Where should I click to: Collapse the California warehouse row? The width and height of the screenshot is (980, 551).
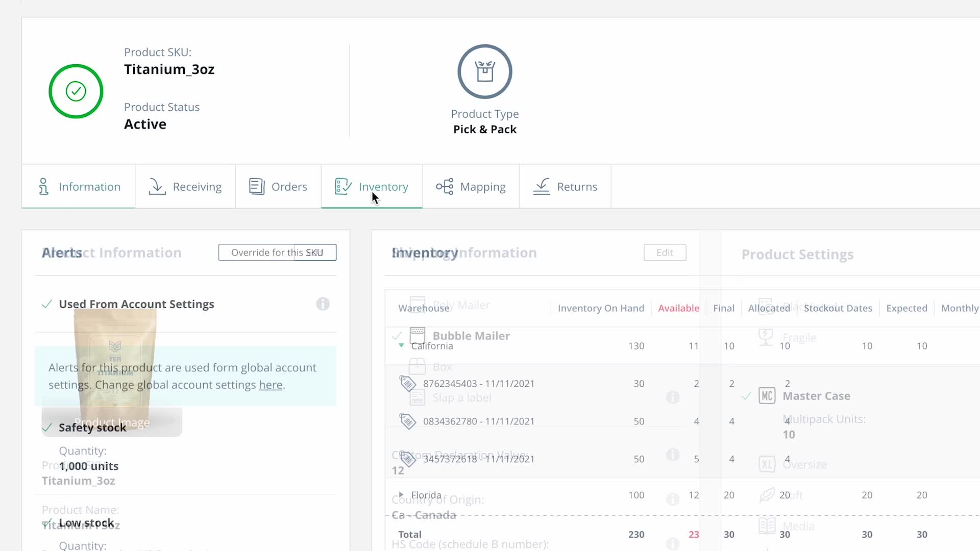coord(401,345)
